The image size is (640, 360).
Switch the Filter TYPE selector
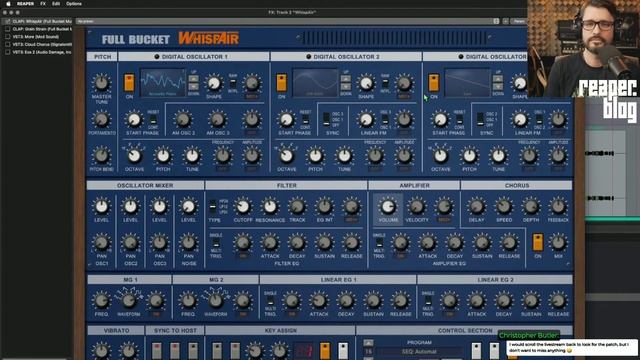(x=213, y=207)
